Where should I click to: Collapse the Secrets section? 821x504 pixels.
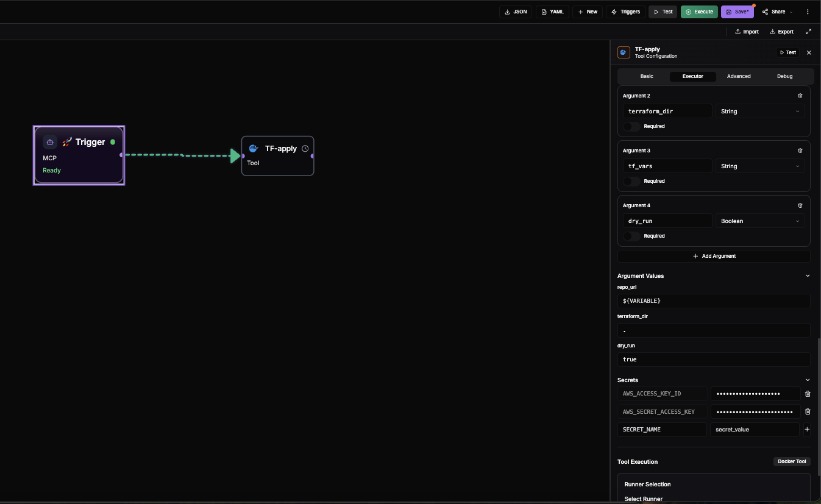808,380
